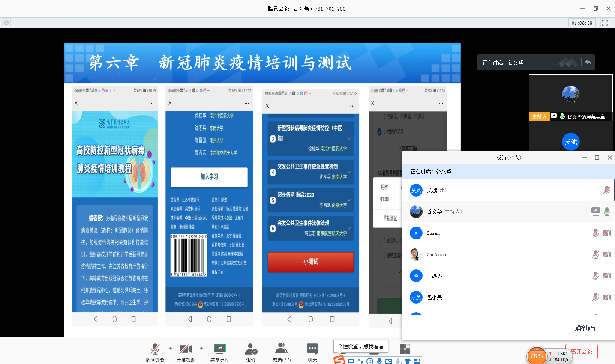Screen dimensions: 615x364
Task: Toggle the host 谷文华's microphone icon
Action: [x=606, y=212]
